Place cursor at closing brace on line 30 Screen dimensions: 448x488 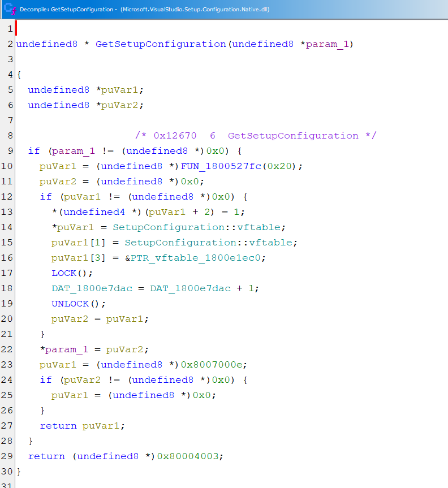19,472
